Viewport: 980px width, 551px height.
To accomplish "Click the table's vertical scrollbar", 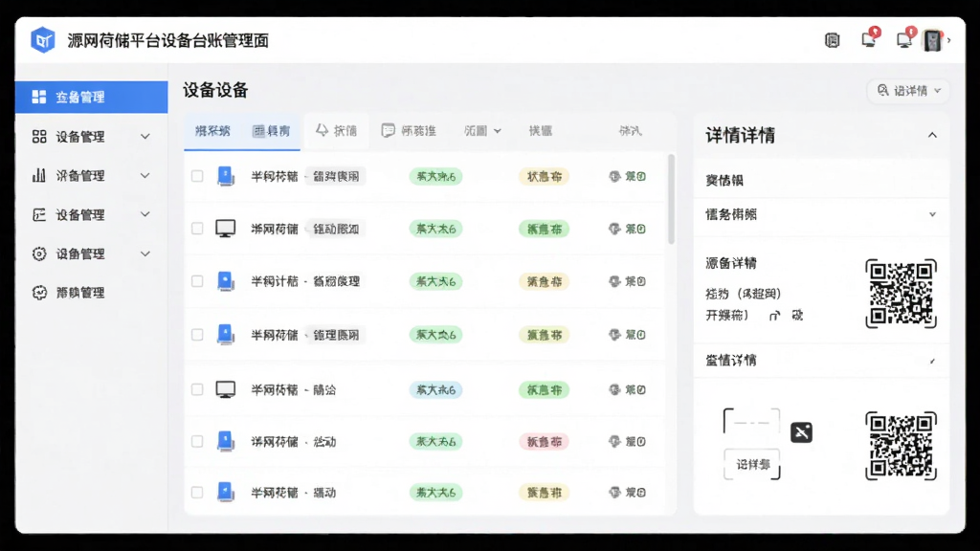I will 671,199.
